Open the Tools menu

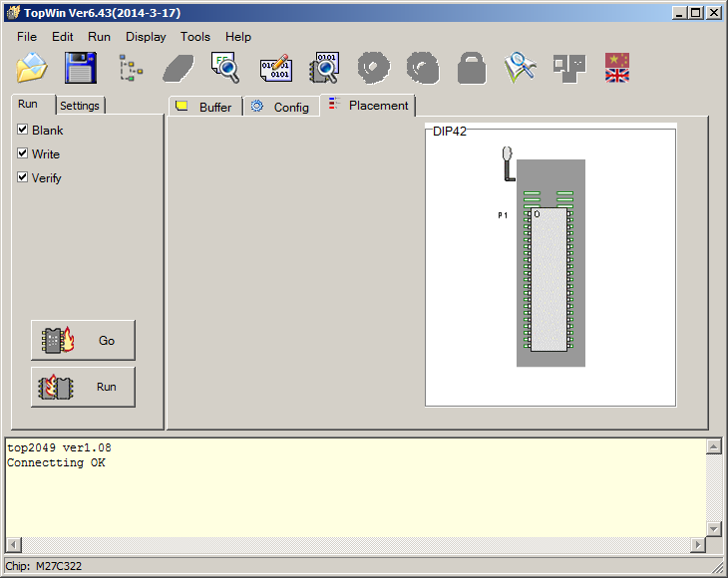195,37
